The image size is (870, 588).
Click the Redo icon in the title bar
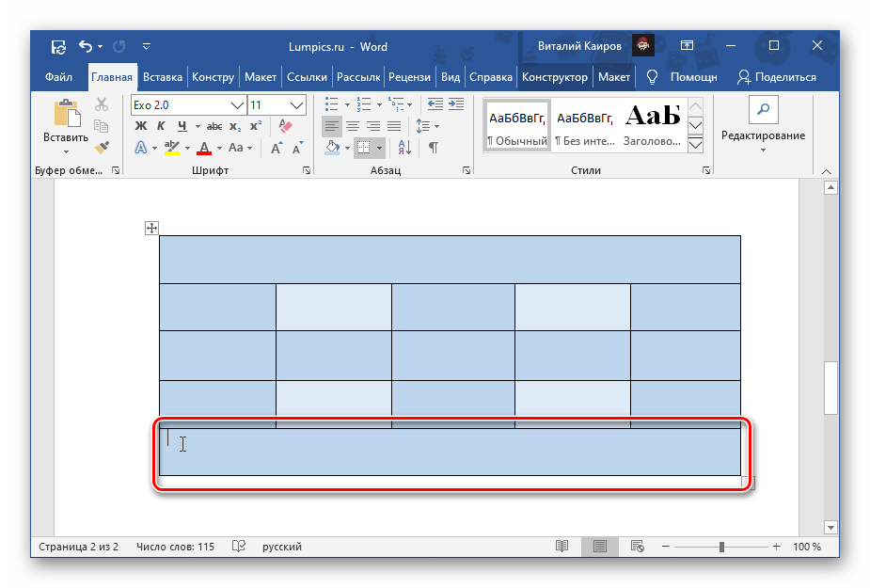(x=119, y=47)
